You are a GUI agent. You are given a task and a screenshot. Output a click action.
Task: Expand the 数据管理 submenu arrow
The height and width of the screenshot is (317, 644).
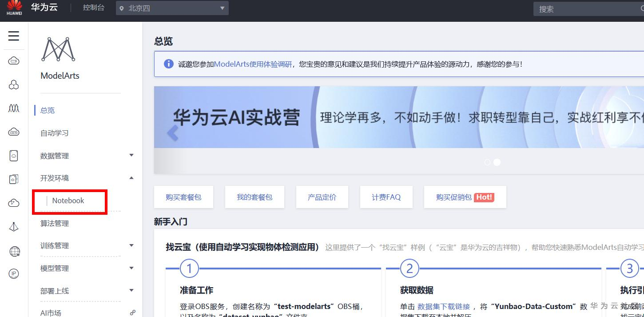pos(131,155)
